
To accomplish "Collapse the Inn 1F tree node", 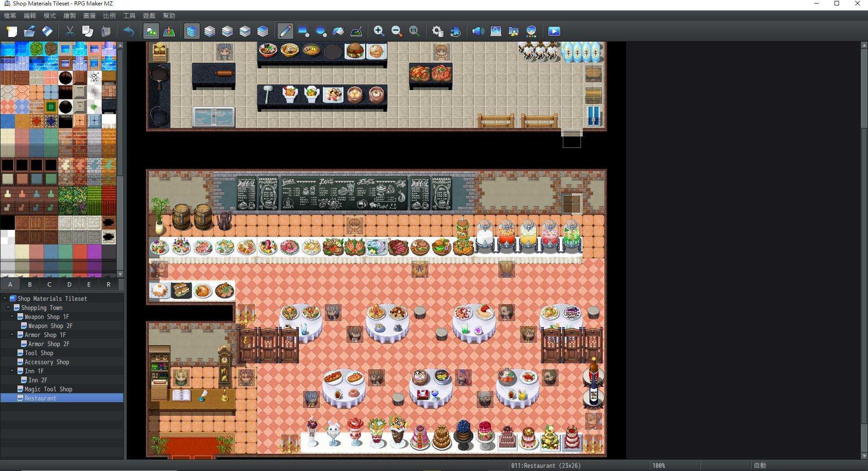I will click(12, 371).
